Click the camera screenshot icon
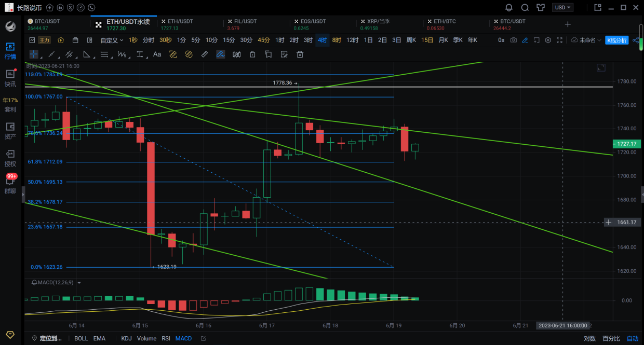Image resolution: width=644 pixels, height=345 pixels. (514, 40)
